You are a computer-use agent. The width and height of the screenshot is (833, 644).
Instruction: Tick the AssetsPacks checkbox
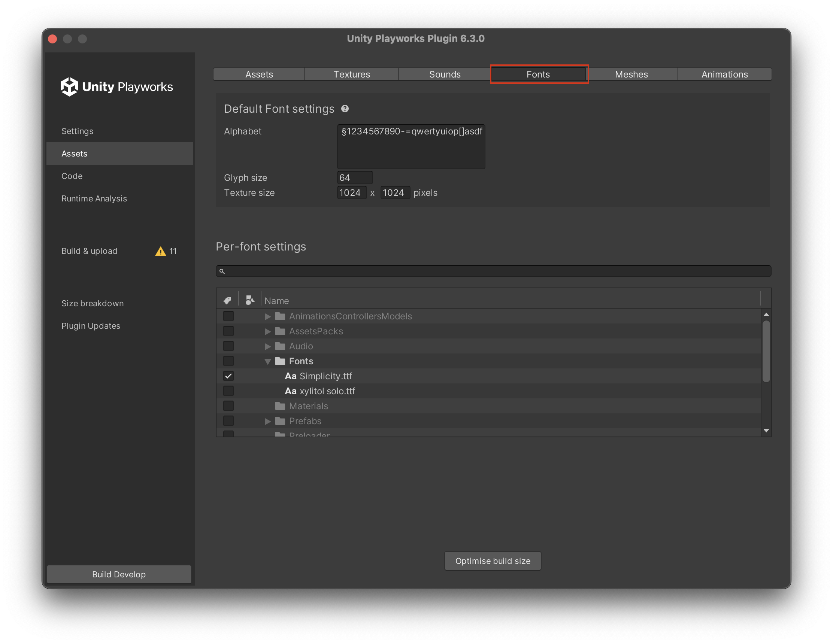pyautogui.click(x=228, y=331)
